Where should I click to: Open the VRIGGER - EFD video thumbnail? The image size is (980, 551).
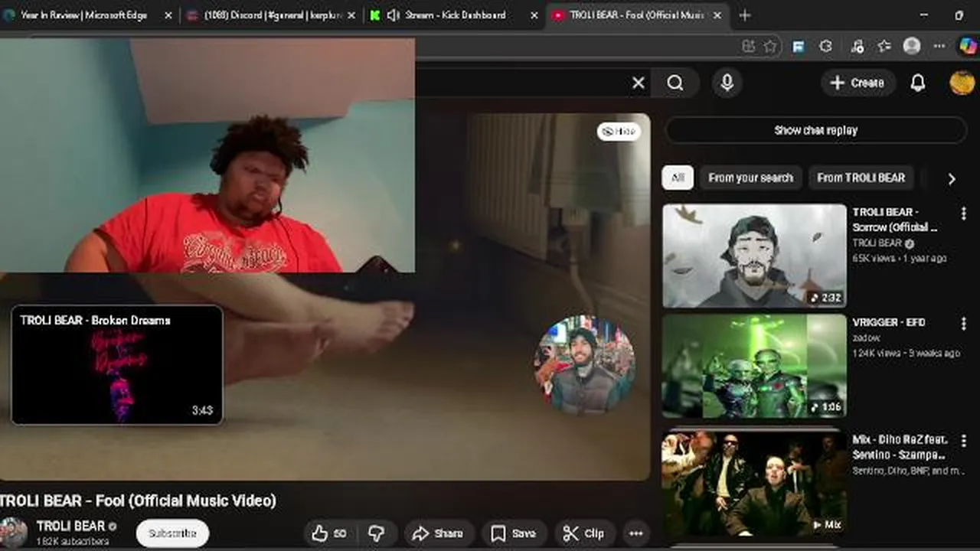coord(754,366)
